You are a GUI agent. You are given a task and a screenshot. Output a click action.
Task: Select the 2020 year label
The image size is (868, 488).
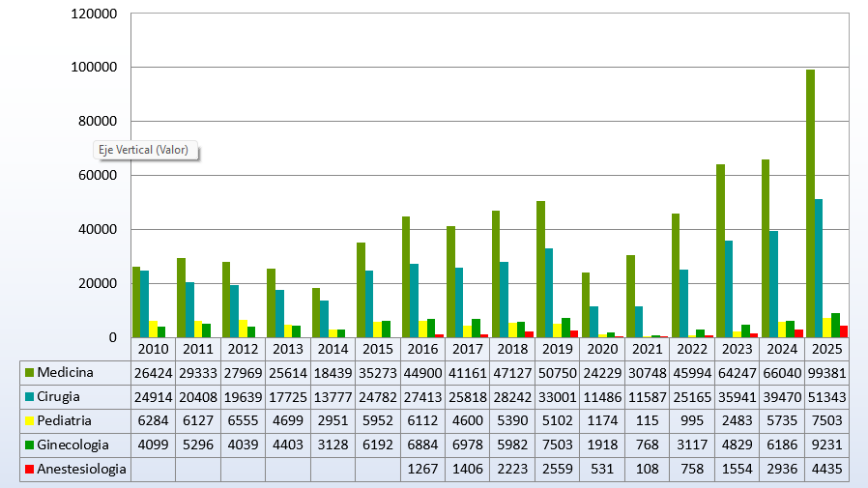[x=602, y=348]
